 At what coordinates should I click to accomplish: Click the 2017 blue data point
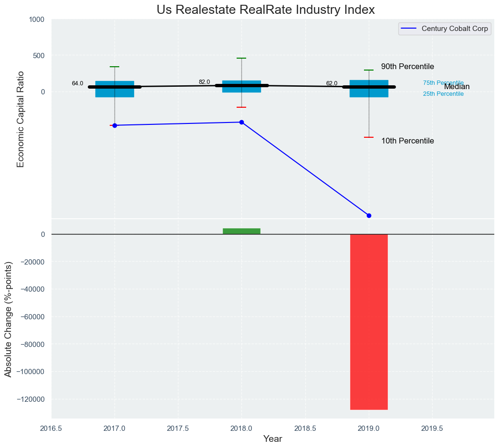pos(114,126)
